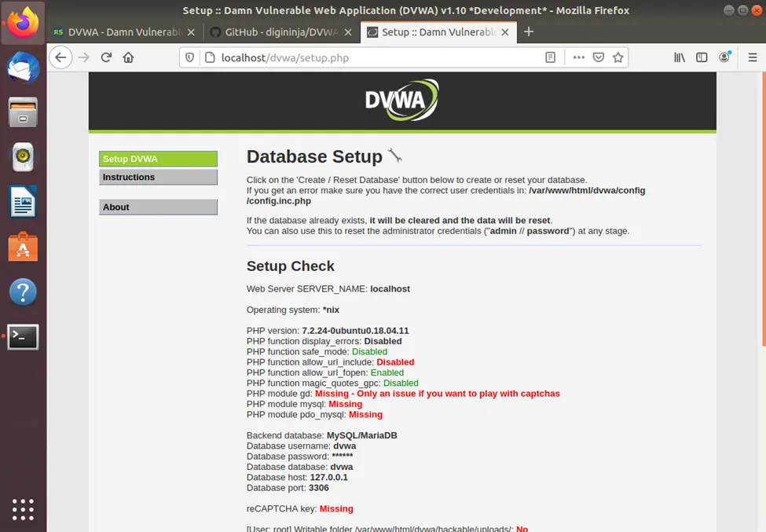Click the Firefox back arrow button
766x532 pixels.
[x=60, y=57]
